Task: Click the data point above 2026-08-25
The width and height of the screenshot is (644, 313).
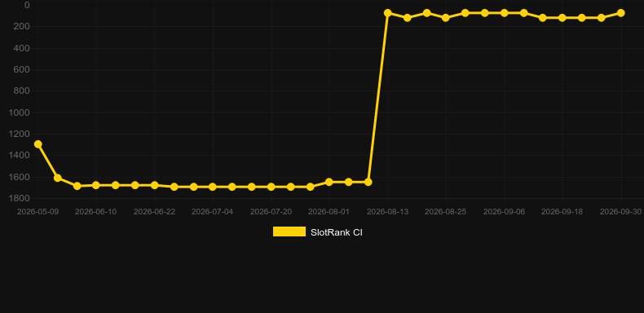Action: [446, 18]
